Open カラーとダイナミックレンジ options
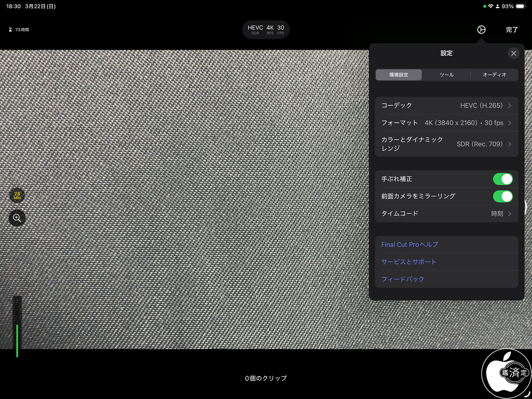The width and height of the screenshot is (532, 399). tap(446, 144)
